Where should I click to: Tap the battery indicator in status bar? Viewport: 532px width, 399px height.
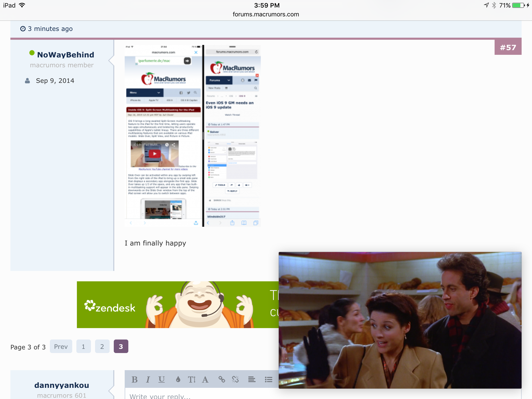[x=518, y=5]
